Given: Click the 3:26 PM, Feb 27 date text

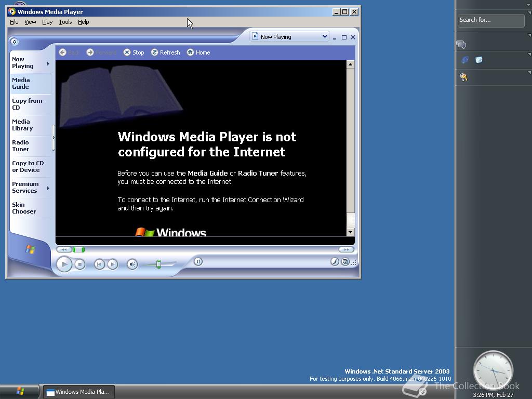Looking at the screenshot, I should [493, 395].
